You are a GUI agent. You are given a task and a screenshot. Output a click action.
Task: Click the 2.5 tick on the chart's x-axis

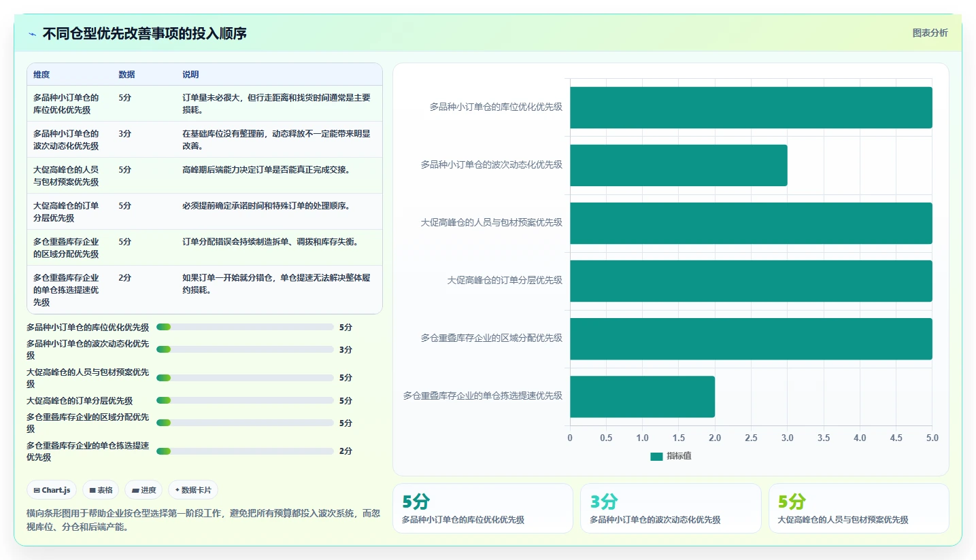[x=751, y=438]
